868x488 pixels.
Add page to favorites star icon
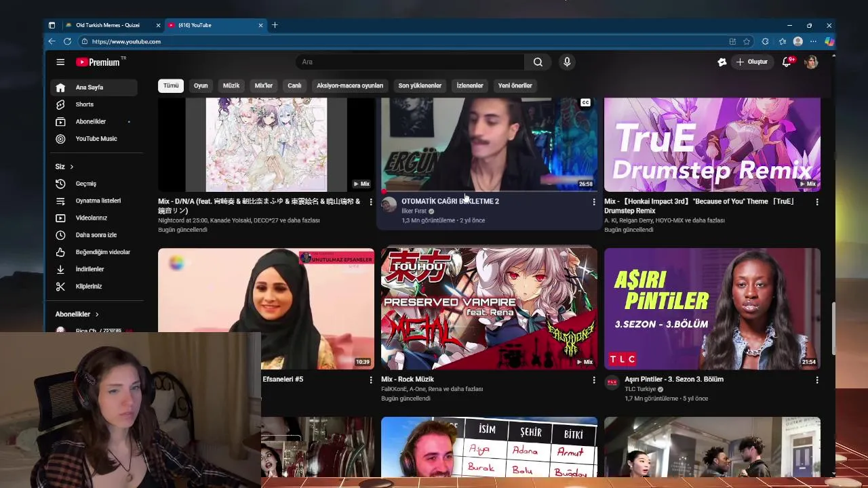click(x=747, y=41)
